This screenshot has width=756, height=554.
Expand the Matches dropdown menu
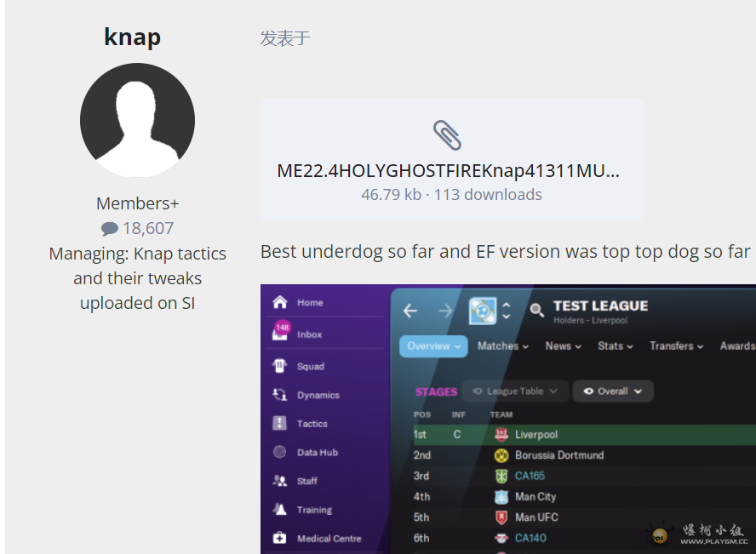pyautogui.click(x=503, y=346)
